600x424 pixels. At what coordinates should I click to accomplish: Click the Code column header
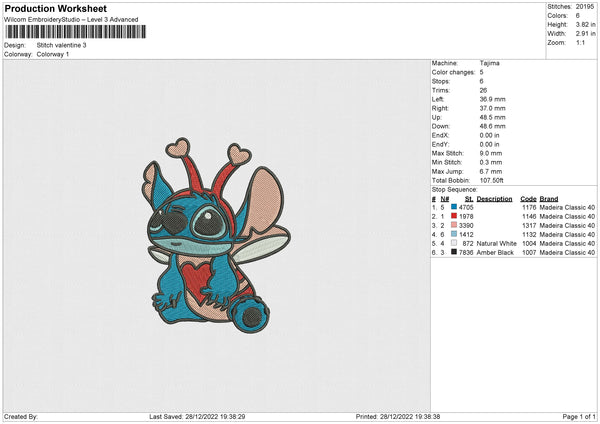[528, 198]
